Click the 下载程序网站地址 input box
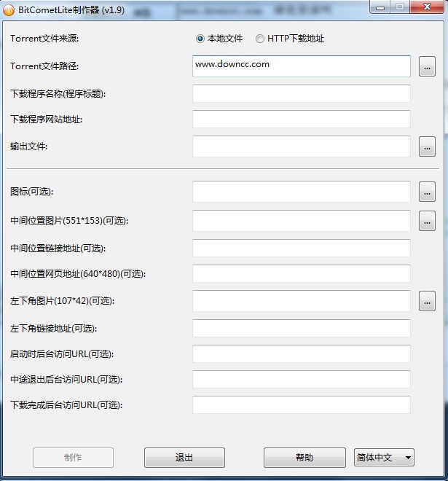The height and width of the screenshot is (481, 448). pyautogui.click(x=301, y=120)
